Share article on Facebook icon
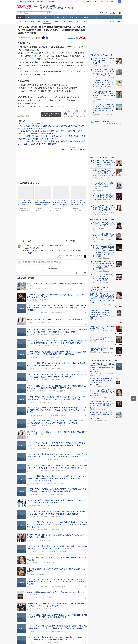The image size is (138, 644). [47, 38]
